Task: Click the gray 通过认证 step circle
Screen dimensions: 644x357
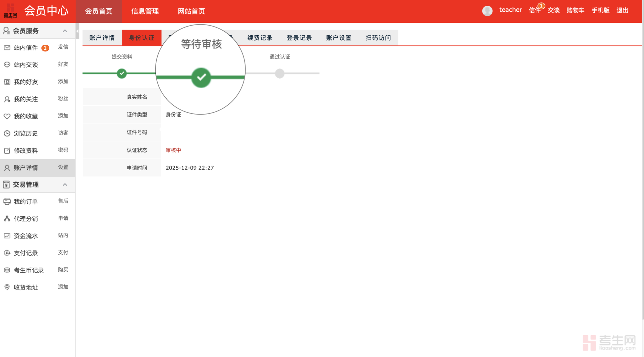Action: pyautogui.click(x=279, y=73)
